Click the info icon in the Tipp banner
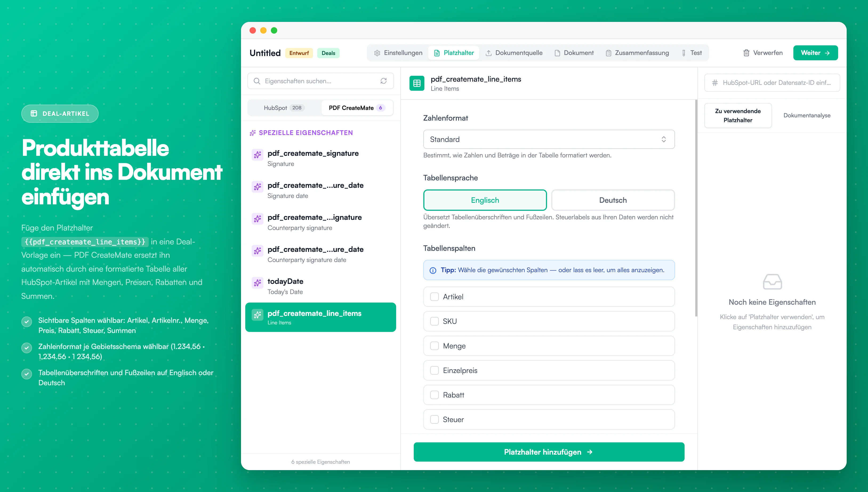 pyautogui.click(x=433, y=270)
